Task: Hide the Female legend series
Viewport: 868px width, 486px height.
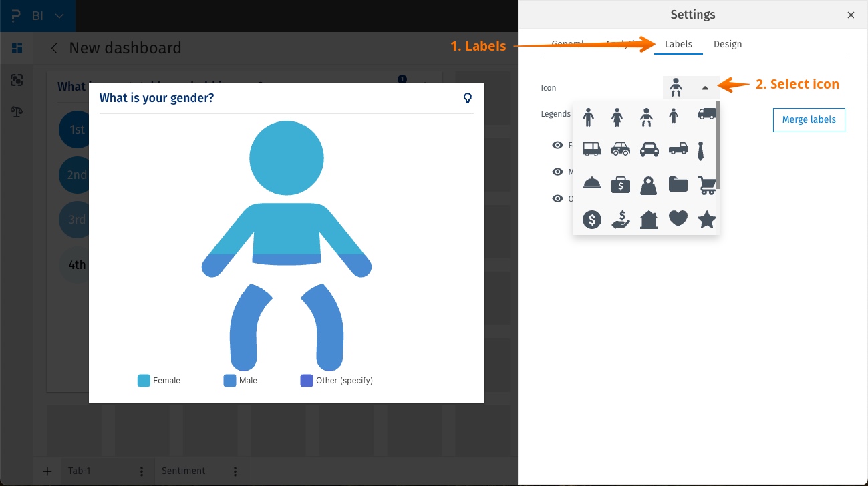Action: click(557, 145)
